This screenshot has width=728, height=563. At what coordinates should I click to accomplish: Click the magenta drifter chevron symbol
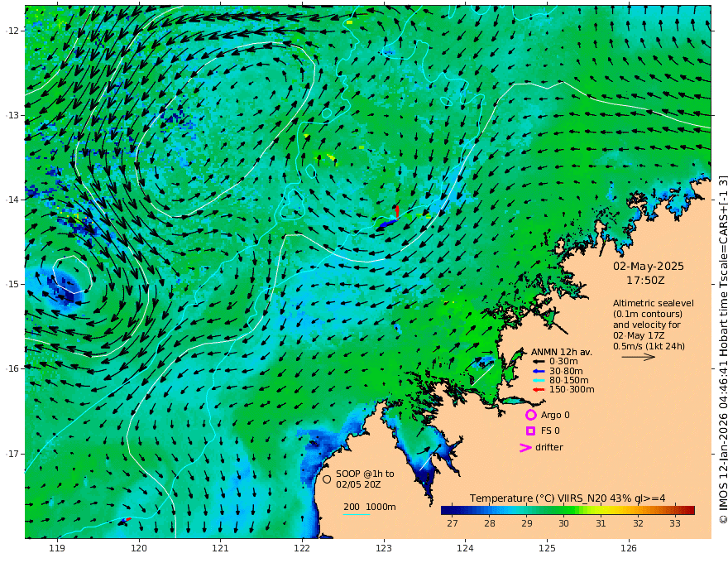point(525,448)
